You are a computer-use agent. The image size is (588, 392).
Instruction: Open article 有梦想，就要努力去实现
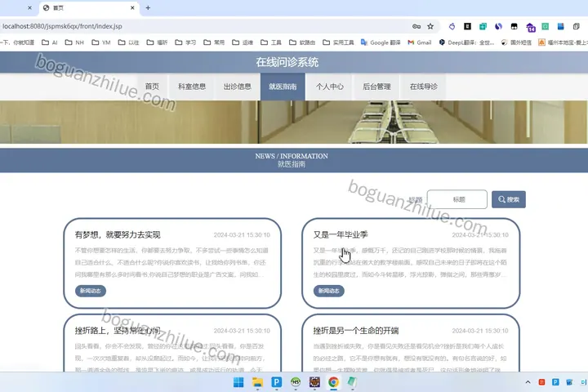pyautogui.click(x=118, y=235)
